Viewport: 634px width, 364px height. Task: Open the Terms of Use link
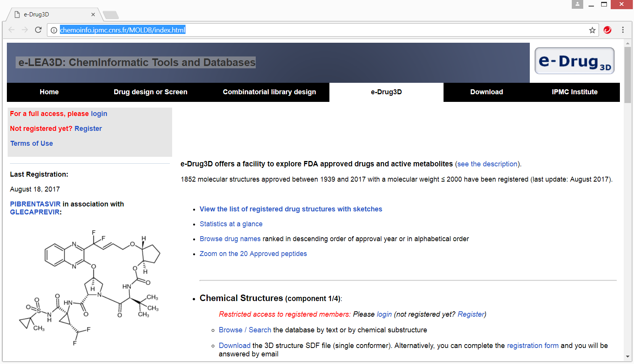(32, 143)
